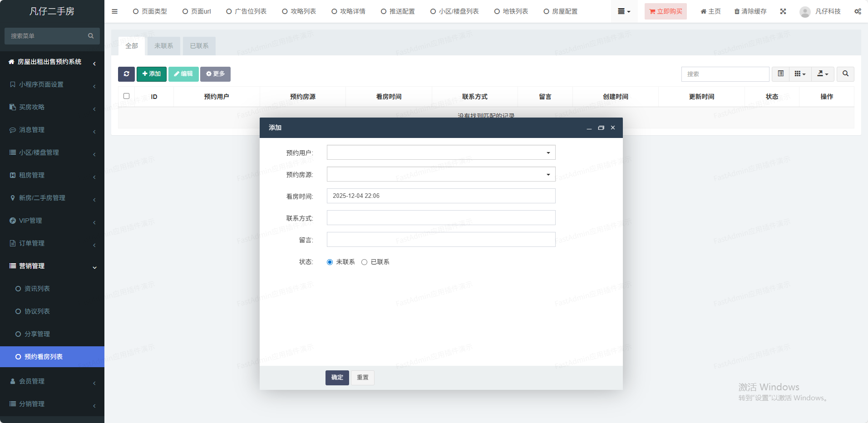Click the 联系方式 text field
The width and height of the screenshot is (868, 423).
pos(441,218)
